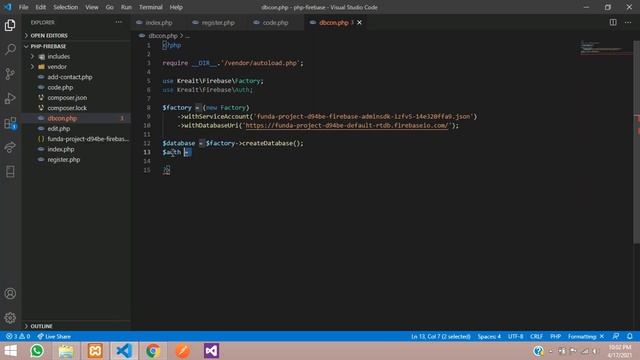Open Windows Start menu
This screenshot has height=360, width=640.
pos(11,351)
